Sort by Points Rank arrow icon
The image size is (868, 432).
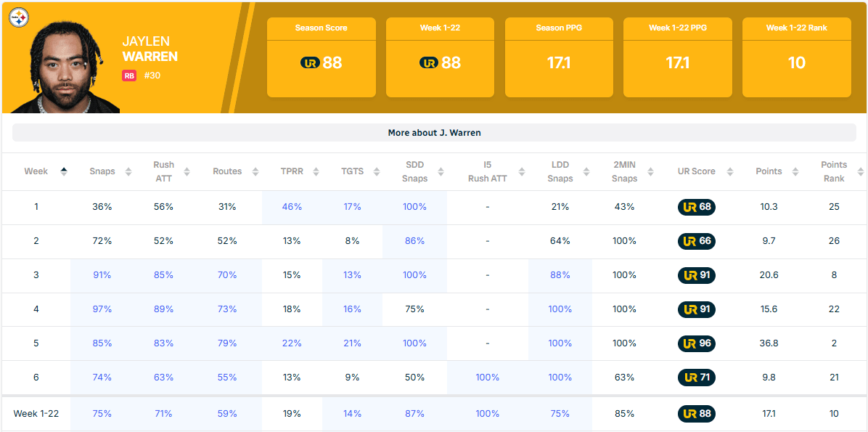pos(860,171)
